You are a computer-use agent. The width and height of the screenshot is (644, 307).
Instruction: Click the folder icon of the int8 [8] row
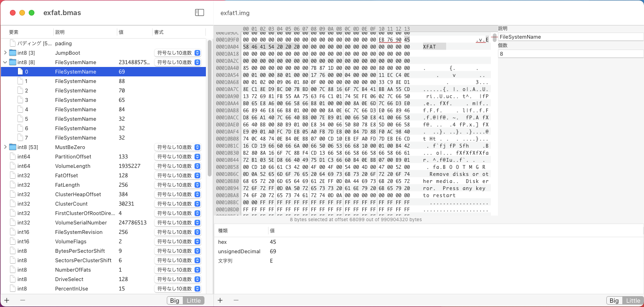pos(13,62)
